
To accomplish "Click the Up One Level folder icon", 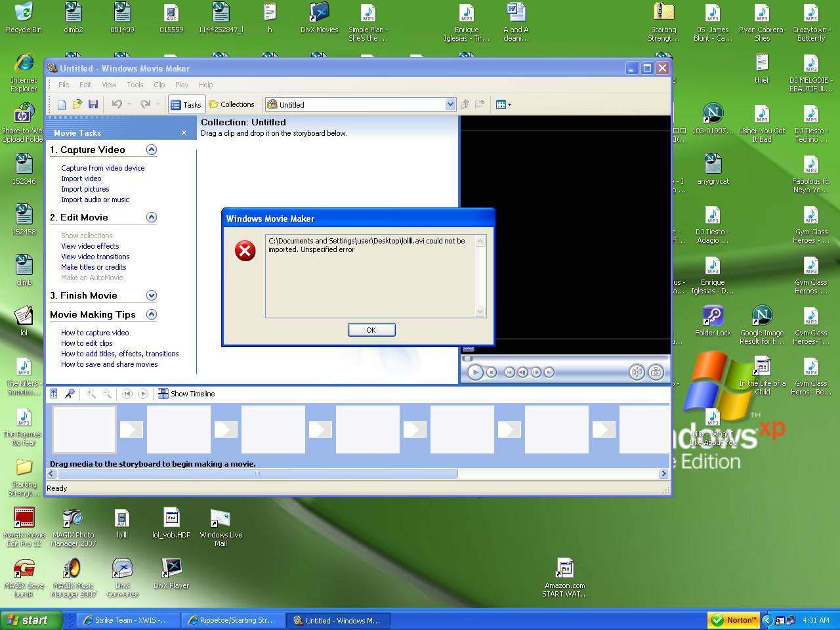I will (465, 104).
